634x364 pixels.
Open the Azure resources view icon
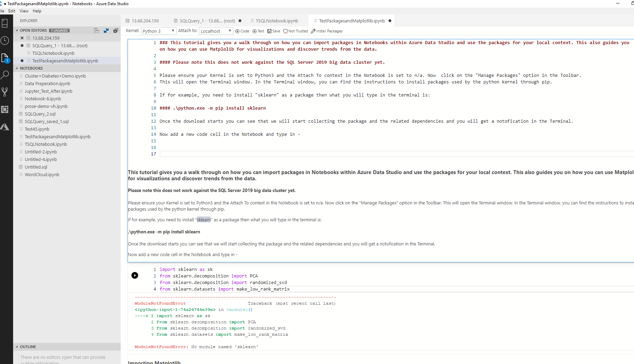tap(5, 127)
